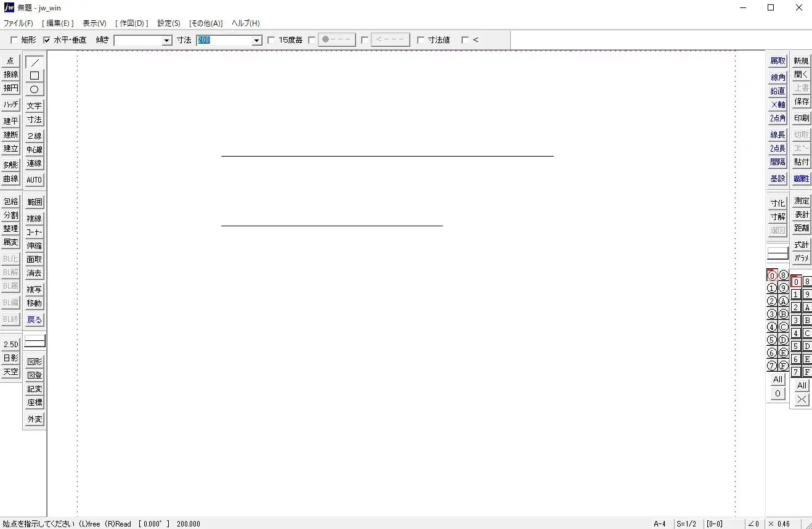Click the 寸法 value field showing 200
The width and height of the screenshot is (812, 529).
[224, 41]
